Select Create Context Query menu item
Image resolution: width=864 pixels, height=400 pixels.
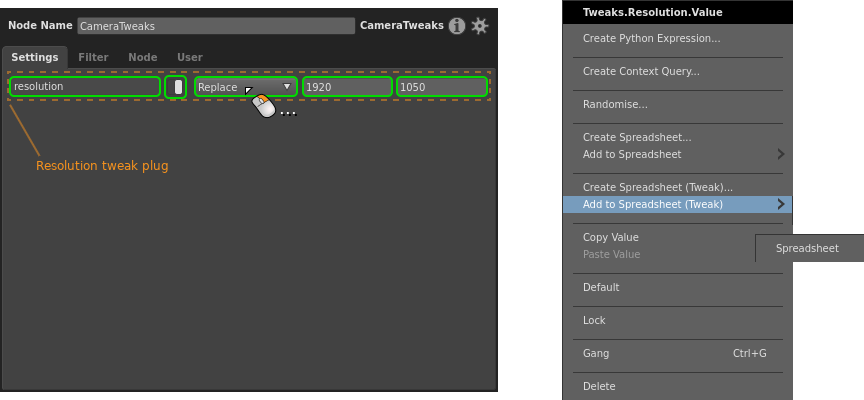coord(641,71)
